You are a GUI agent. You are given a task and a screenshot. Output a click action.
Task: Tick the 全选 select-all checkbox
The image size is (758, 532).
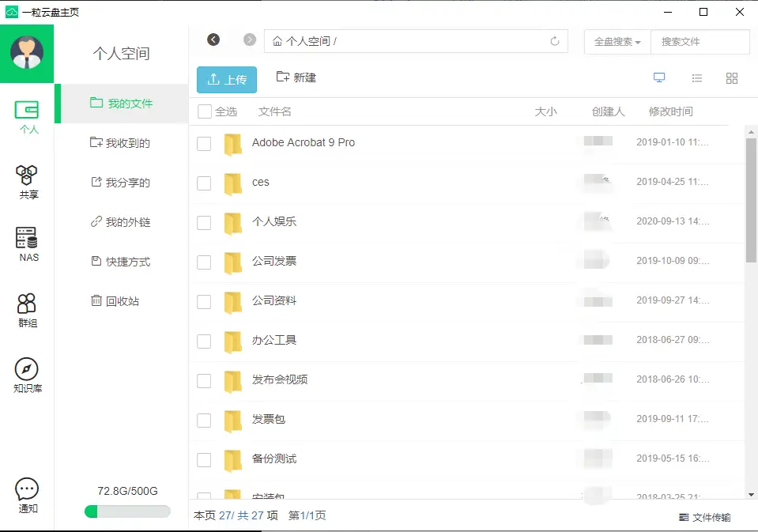point(205,111)
